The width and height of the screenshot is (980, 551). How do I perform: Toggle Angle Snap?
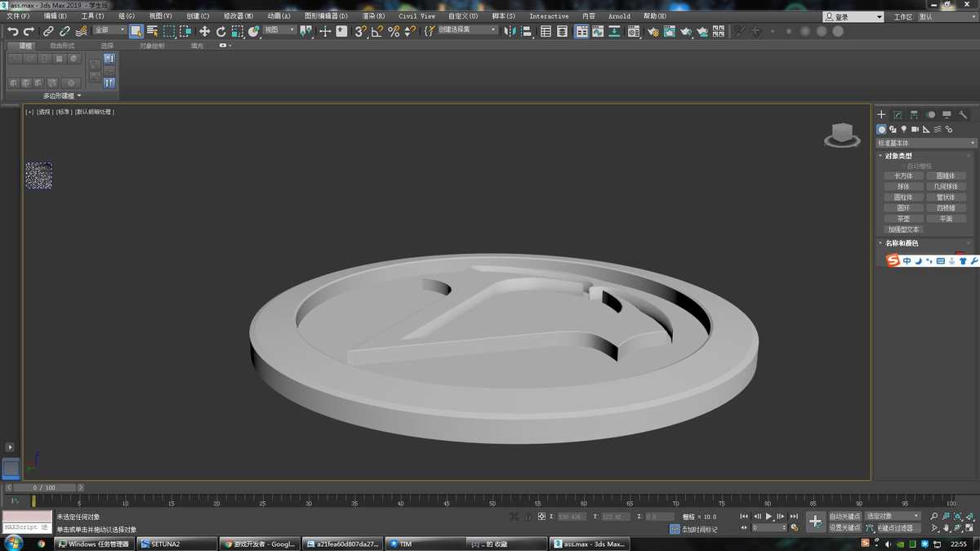coord(376,31)
